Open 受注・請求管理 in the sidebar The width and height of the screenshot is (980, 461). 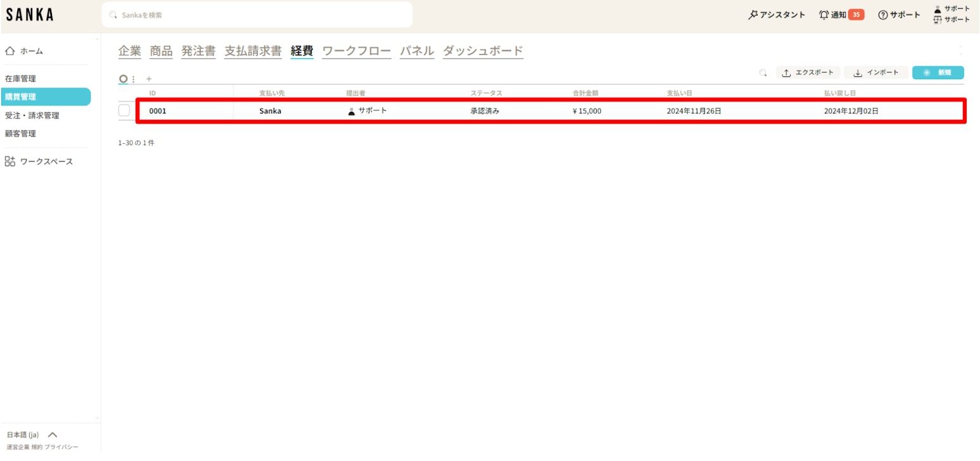coord(32,115)
